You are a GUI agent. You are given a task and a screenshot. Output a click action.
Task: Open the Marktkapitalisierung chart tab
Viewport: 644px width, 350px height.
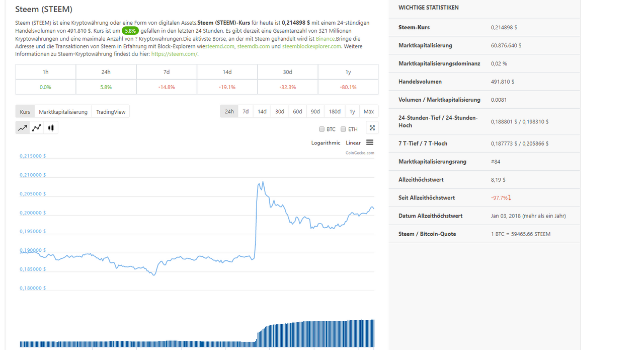click(x=63, y=112)
